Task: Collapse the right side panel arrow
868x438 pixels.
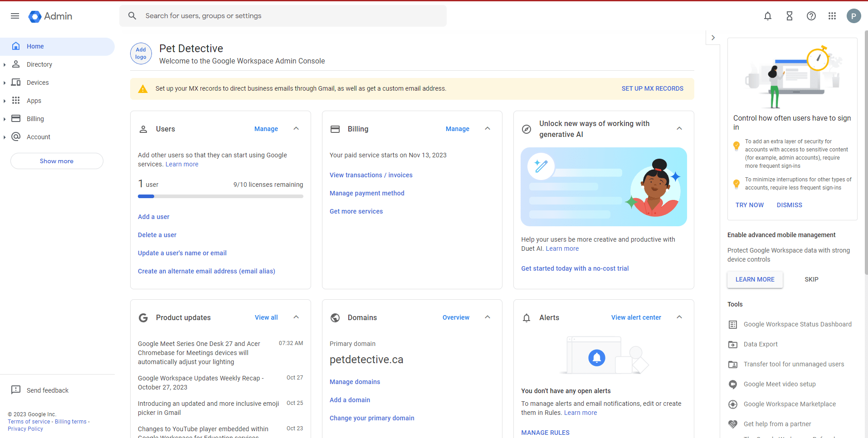Action: (713, 38)
